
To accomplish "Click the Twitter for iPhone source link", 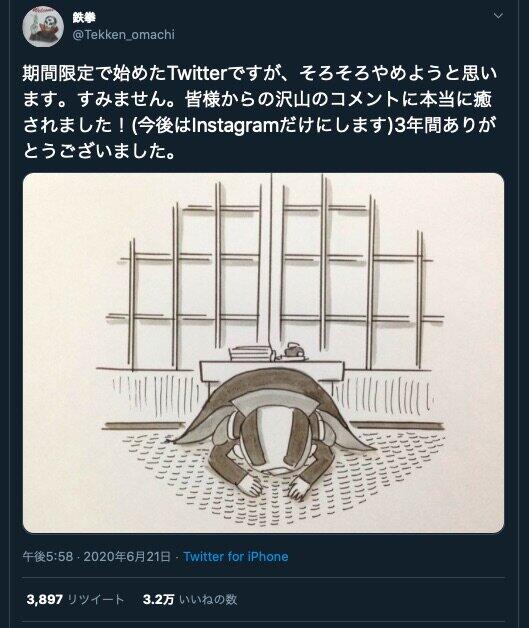I will click(236, 556).
